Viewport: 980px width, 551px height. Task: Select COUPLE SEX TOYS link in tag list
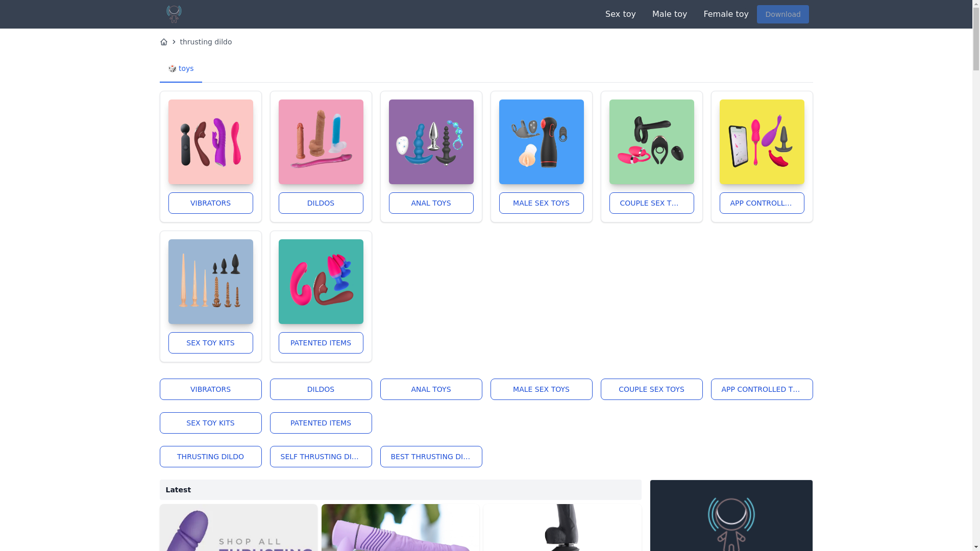point(651,389)
